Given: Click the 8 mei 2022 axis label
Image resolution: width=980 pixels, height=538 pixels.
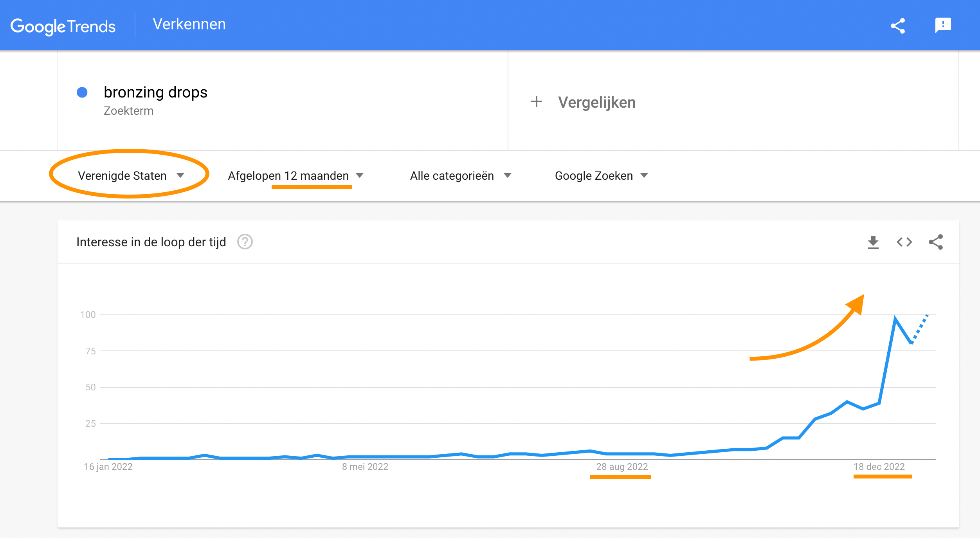Looking at the screenshot, I should click(x=365, y=467).
